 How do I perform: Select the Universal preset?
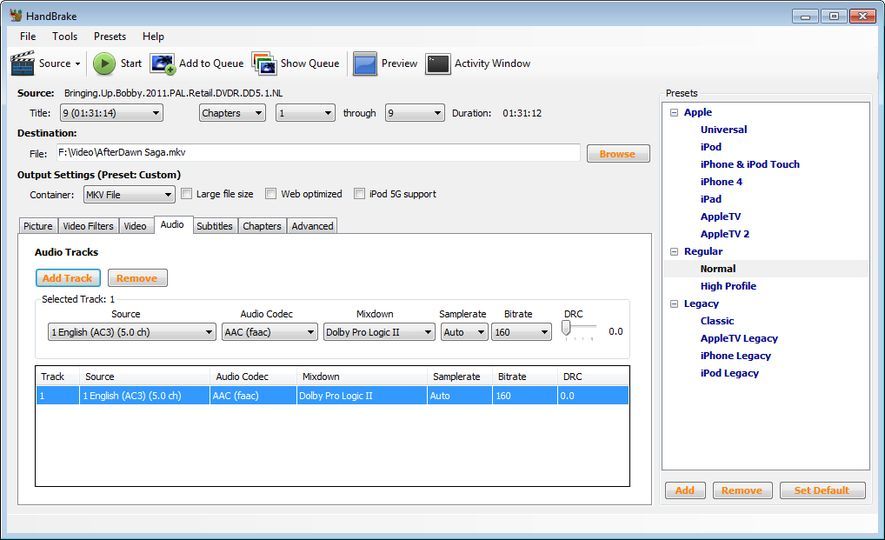click(x=724, y=130)
